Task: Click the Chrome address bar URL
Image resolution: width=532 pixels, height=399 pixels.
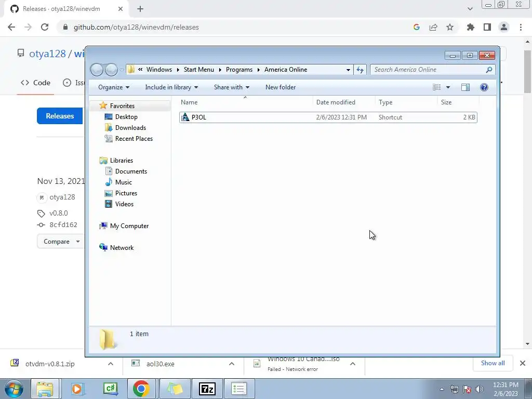Action: (136, 27)
